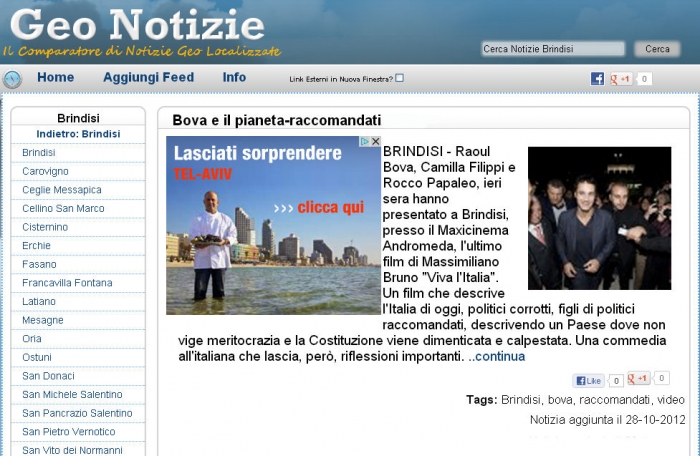Select Francavilla Fontana in the sidebar
The image size is (700, 456).
point(67,283)
